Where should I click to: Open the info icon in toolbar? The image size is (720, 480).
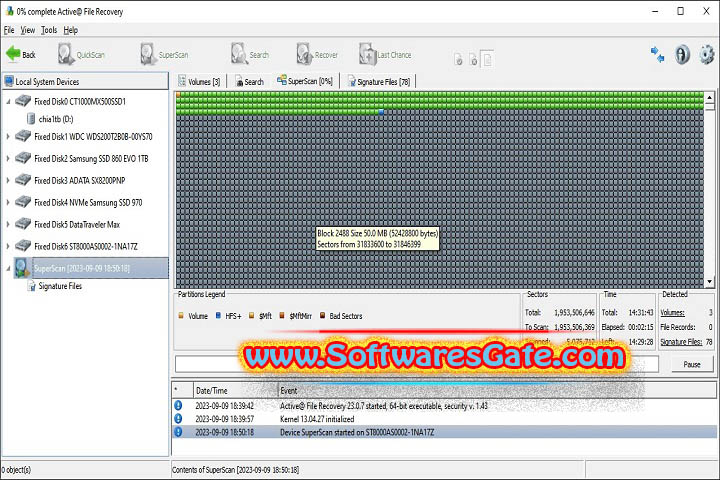click(x=682, y=54)
